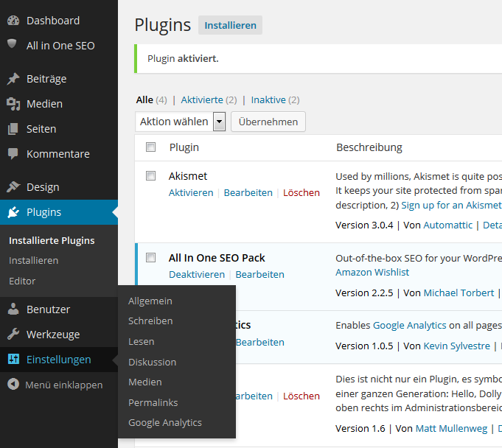Click Löschen for the Hello Dolly plugin

click(x=301, y=396)
